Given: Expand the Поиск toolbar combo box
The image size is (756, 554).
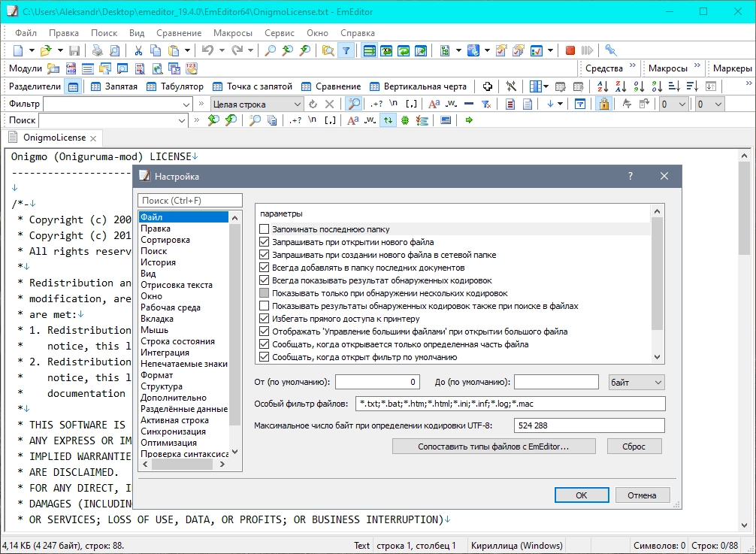Looking at the screenshot, I should click(182, 120).
